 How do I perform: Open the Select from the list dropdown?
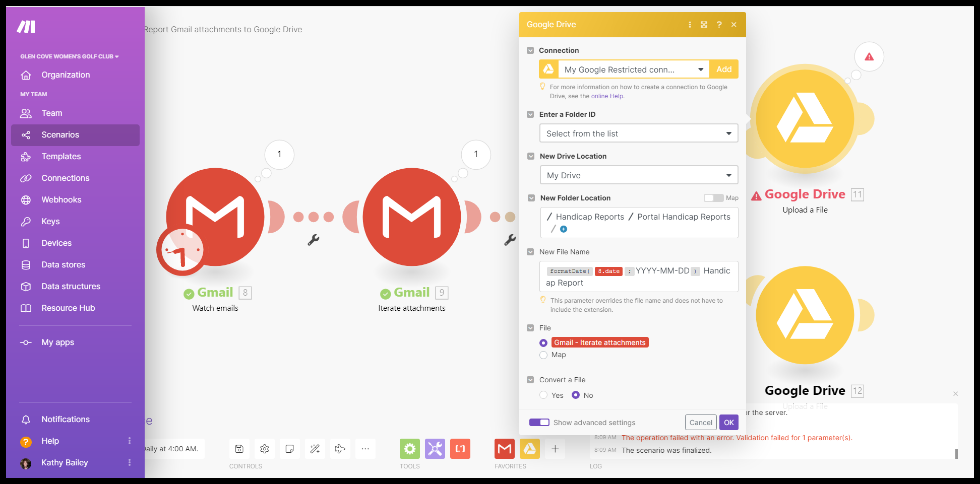(639, 133)
